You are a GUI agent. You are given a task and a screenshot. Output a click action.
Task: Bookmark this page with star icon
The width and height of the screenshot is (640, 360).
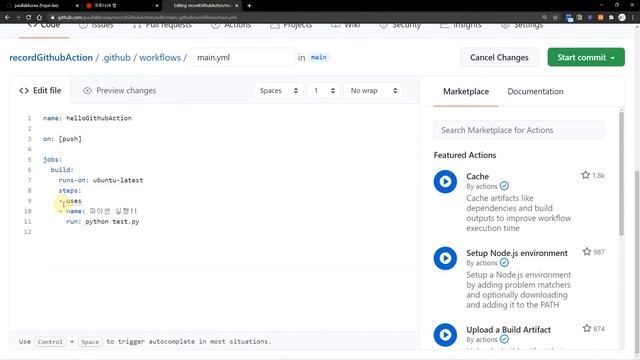(x=555, y=18)
